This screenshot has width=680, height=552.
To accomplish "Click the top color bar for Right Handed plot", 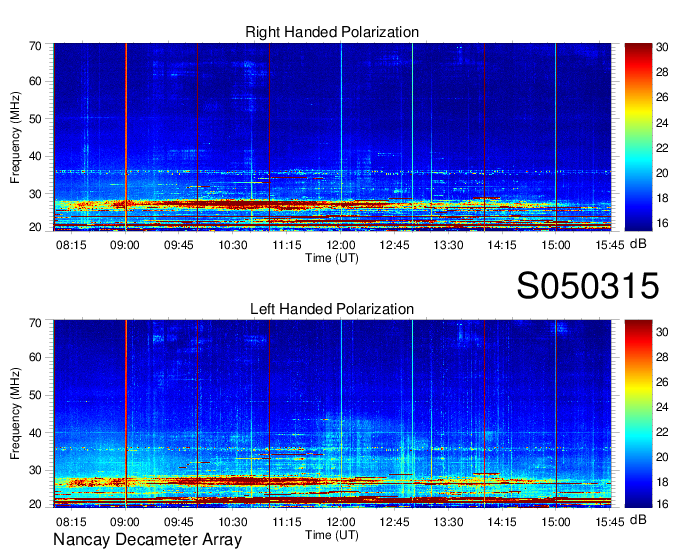I will click(x=638, y=137).
